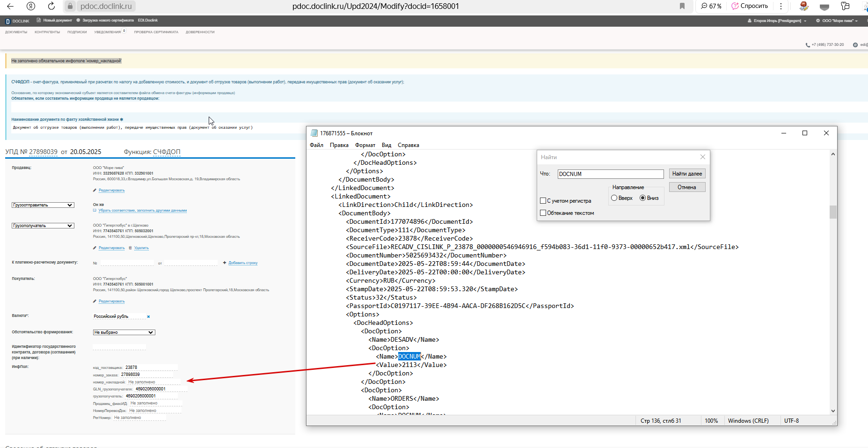This screenshot has height=448, width=868.
Task: Click Notepad scrollbar down arrow
Action: [833, 411]
